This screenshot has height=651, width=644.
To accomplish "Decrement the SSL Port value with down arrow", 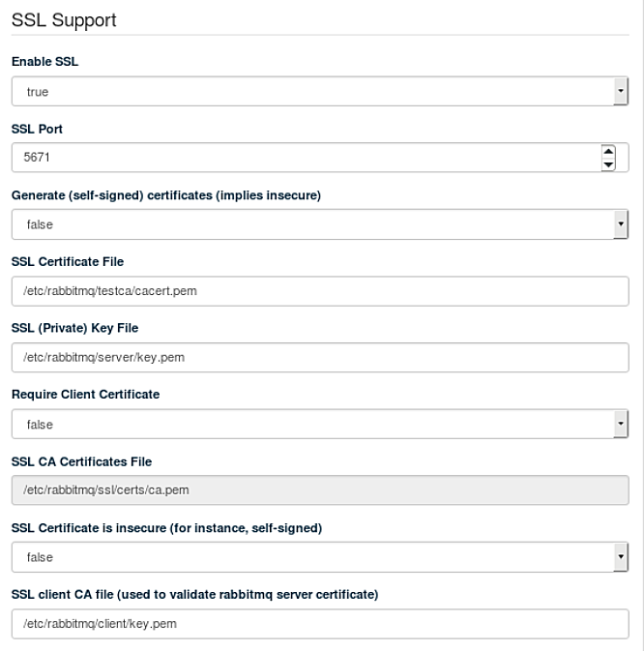I will (x=608, y=164).
